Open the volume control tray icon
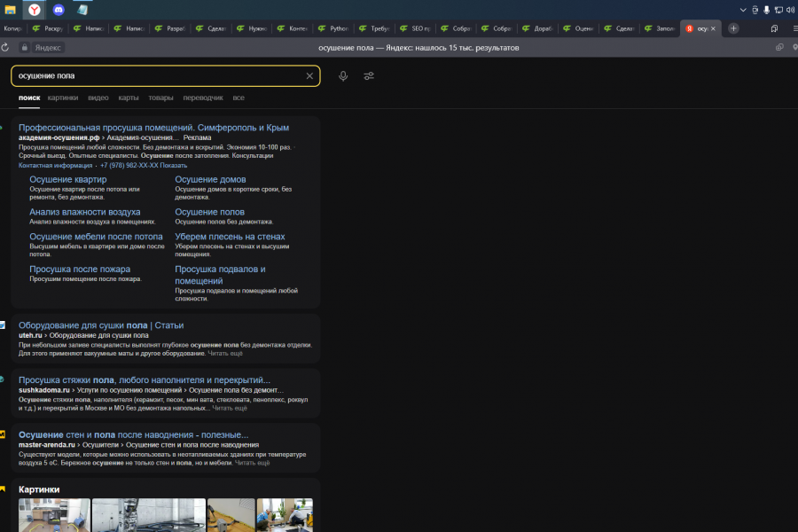Viewport: 798px width, 532px height. (x=790, y=10)
